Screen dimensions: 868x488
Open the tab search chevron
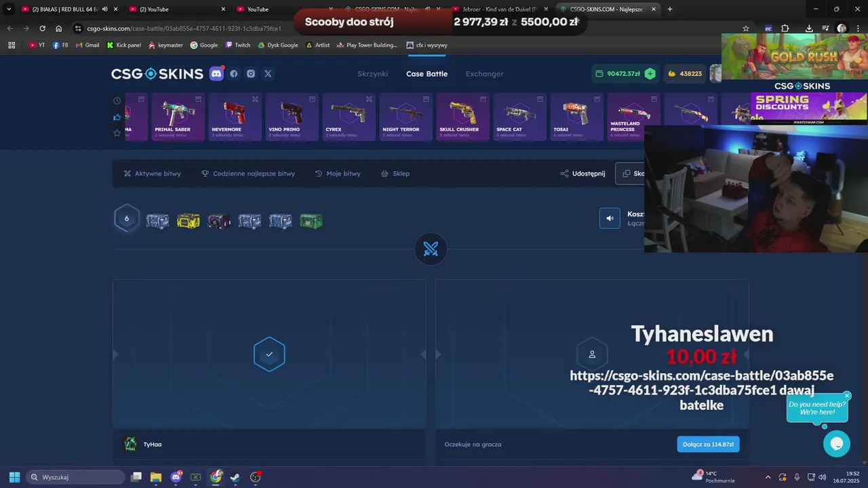[x=9, y=9]
